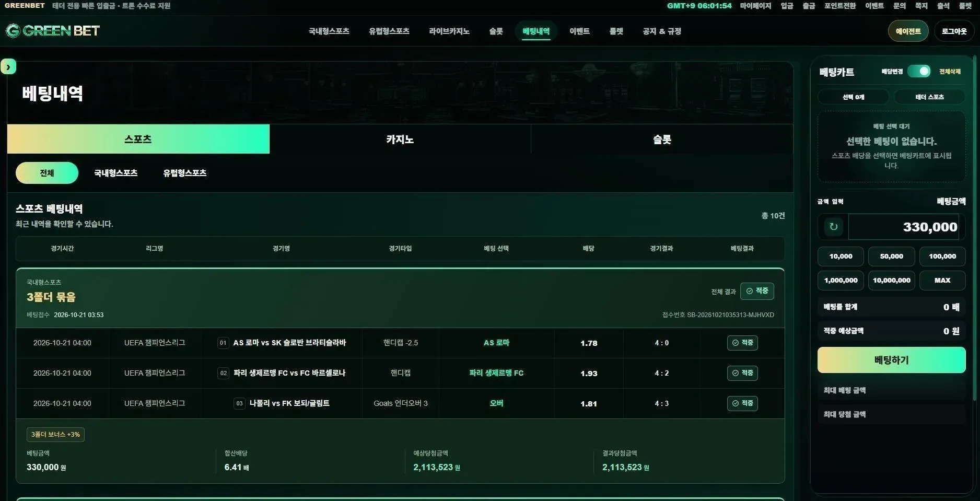
Task: Select the 슬롯 history tab
Action: (x=662, y=139)
